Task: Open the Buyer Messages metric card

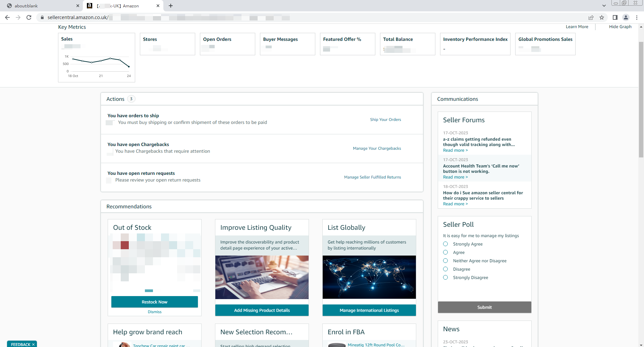Action: tap(287, 44)
